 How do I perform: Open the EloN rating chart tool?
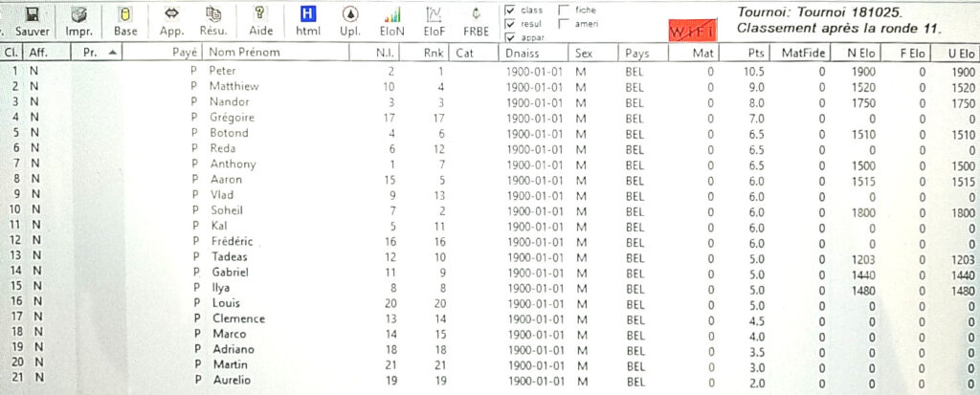[391, 15]
